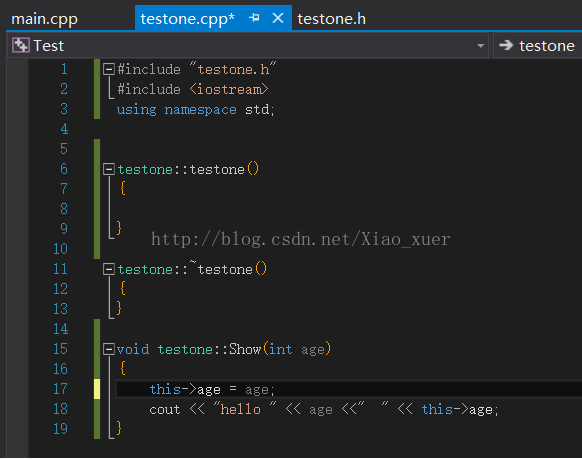The height and width of the screenshot is (459, 582).
Task: Click the yellow change marker on line 17
Action: (x=97, y=389)
